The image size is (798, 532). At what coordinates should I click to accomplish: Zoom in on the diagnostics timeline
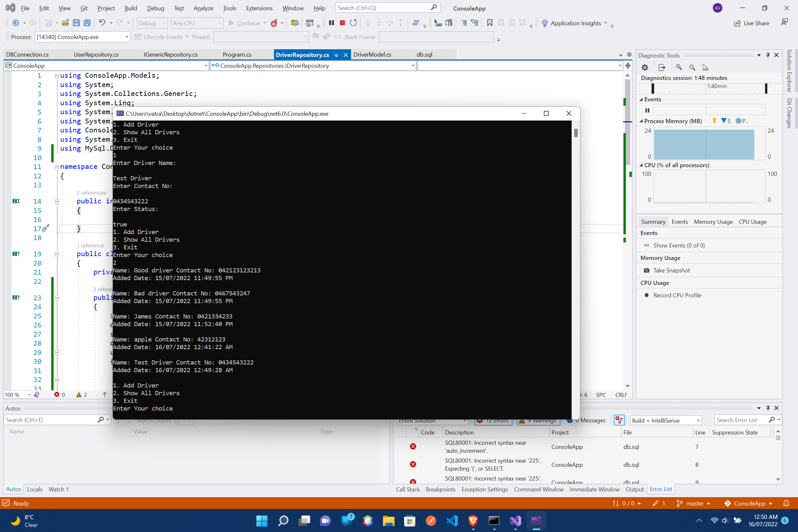(679, 67)
